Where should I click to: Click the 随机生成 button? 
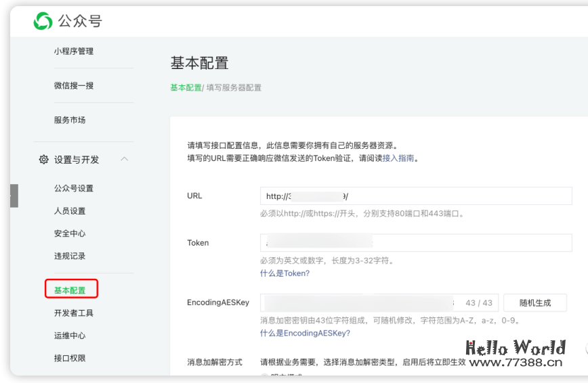535,302
